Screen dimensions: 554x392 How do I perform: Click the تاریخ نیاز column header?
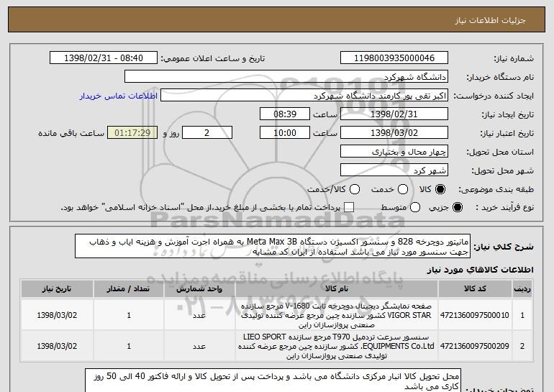[x=57, y=289]
